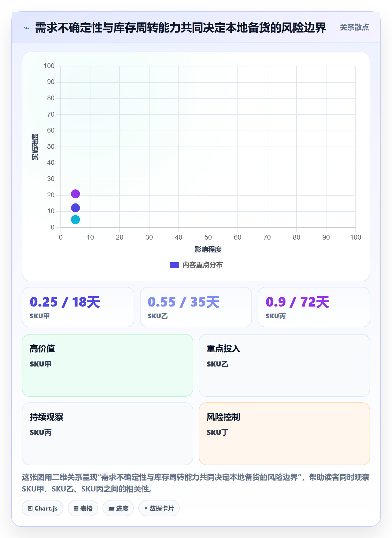
Task: Click the purple scatter point near 20
Action: point(75,194)
